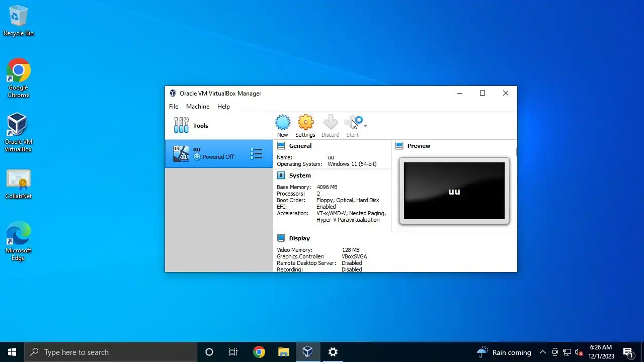This screenshot has height=362, width=644.
Task: Open Settings from the taskbar gear icon
Action: [x=333, y=352]
